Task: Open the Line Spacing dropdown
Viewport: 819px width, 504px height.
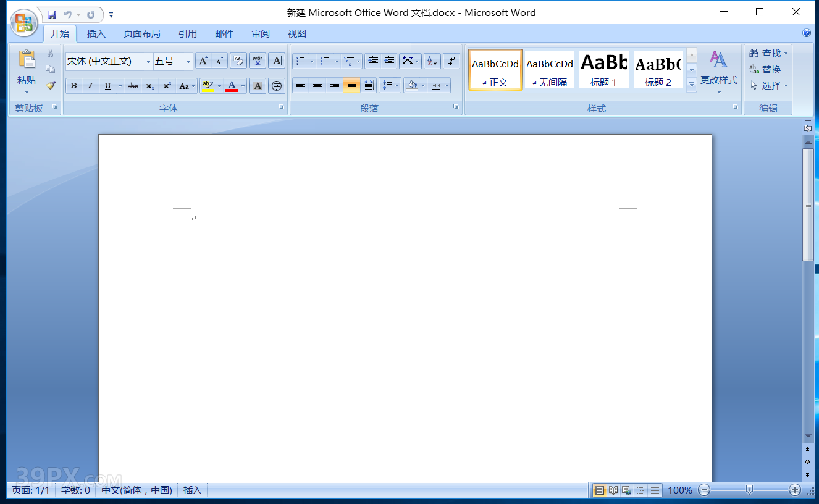Action: (390, 85)
